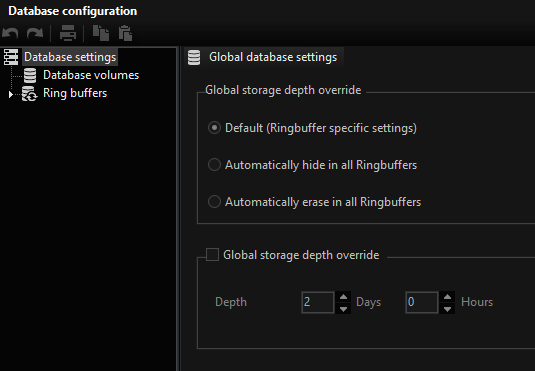The height and width of the screenshot is (371, 535).
Task: Increase the Days depth value
Action: pyautogui.click(x=343, y=297)
